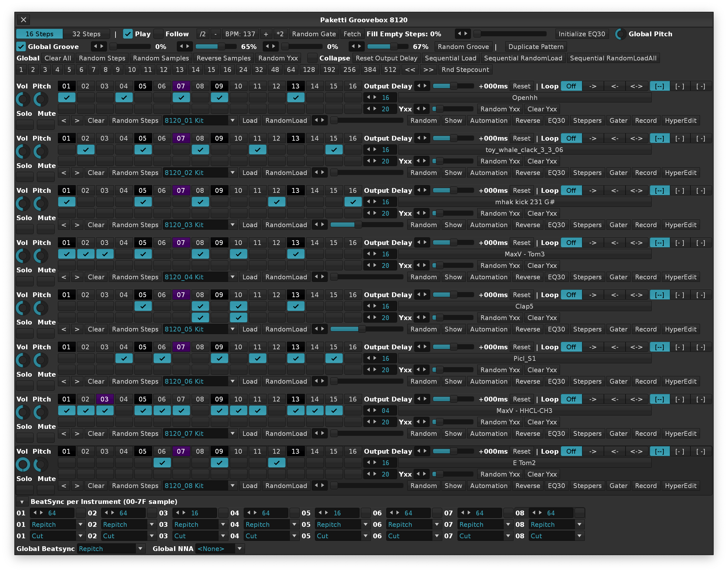This screenshot has width=728, height=572.
Task: Select the [- ] loop range on the MaxV - Tom3 row
Action: tap(679, 243)
